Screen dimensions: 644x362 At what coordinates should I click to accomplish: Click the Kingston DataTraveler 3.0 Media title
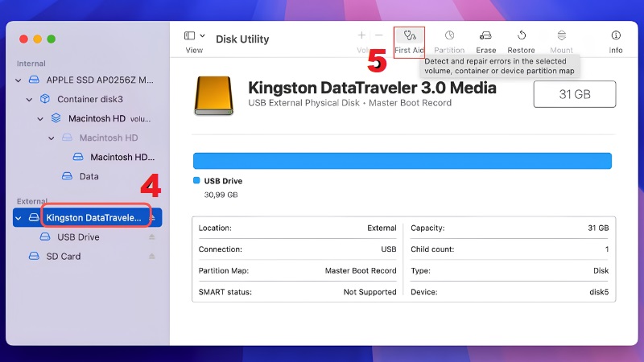click(372, 88)
